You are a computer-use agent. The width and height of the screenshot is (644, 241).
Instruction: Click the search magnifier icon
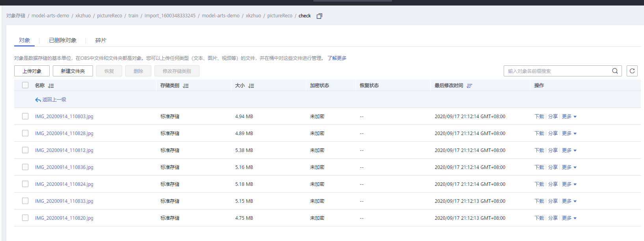point(615,71)
